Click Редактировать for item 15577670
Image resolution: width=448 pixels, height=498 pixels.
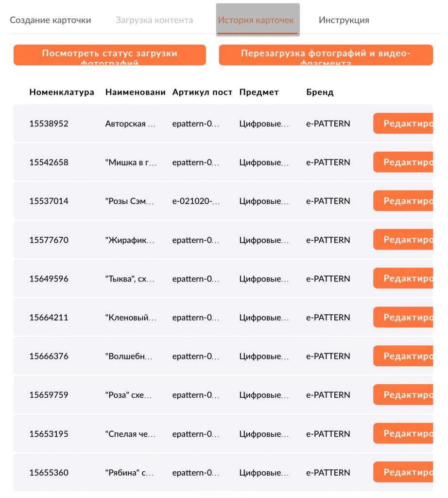[x=403, y=240]
